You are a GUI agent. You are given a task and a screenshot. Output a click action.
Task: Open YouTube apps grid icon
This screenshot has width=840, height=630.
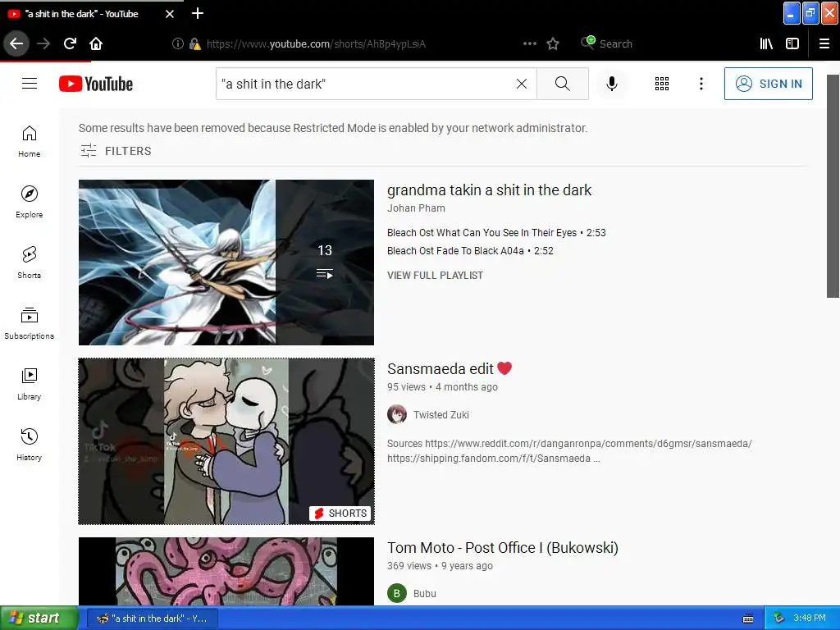[x=662, y=84]
